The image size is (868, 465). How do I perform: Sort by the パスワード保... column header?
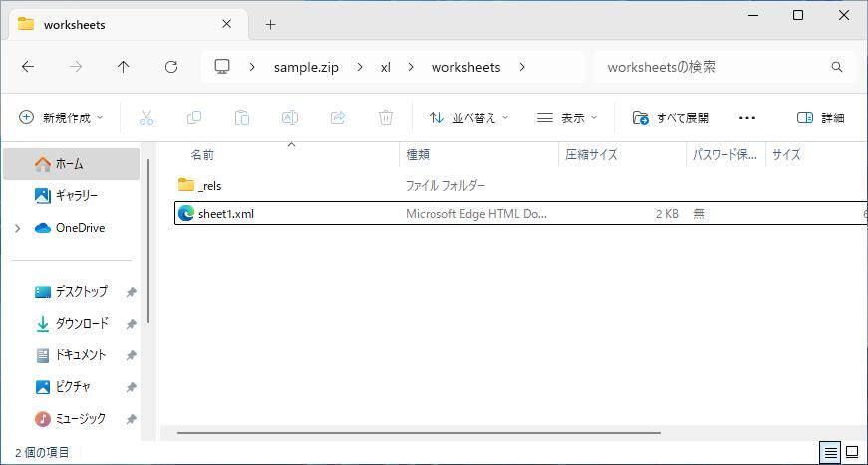pos(725,154)
